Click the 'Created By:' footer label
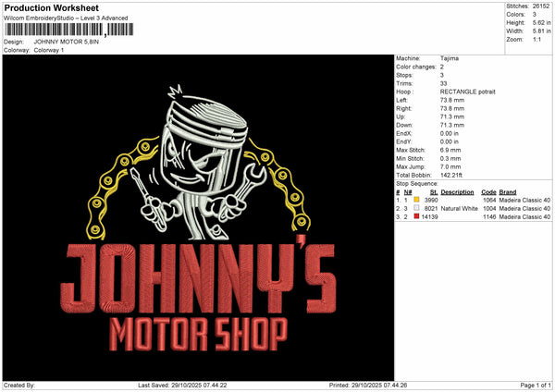 click(19, 386)
